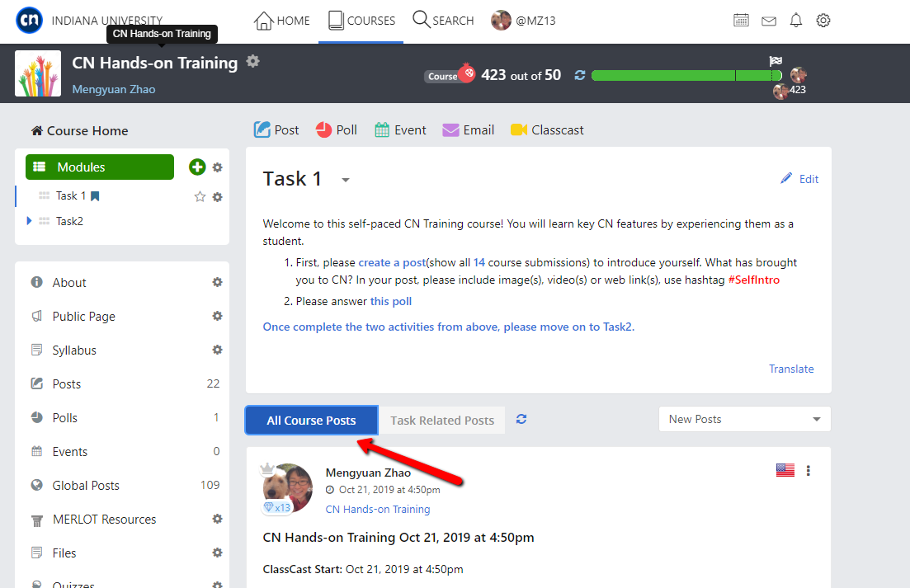Open the @MZ13 profile menu
The height and width of the screenshot is (588, 910).
[x=524, y=21]
